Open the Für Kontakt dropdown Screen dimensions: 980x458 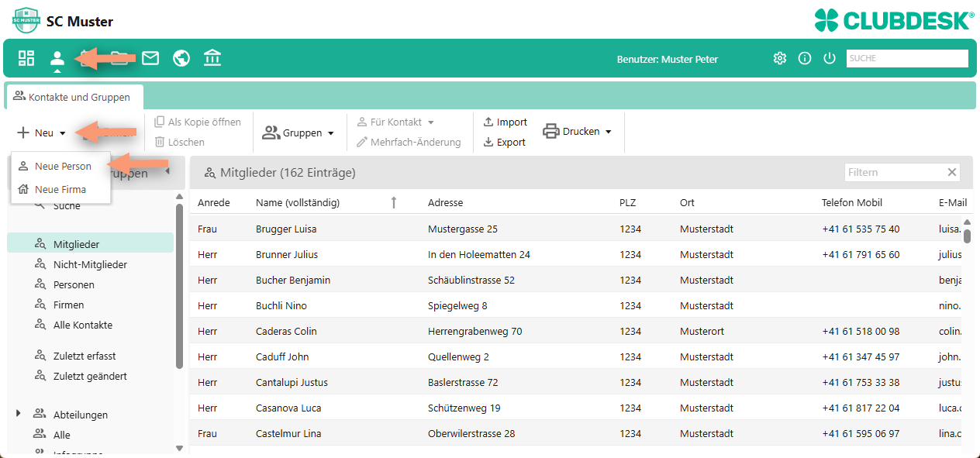coord(395,122)
